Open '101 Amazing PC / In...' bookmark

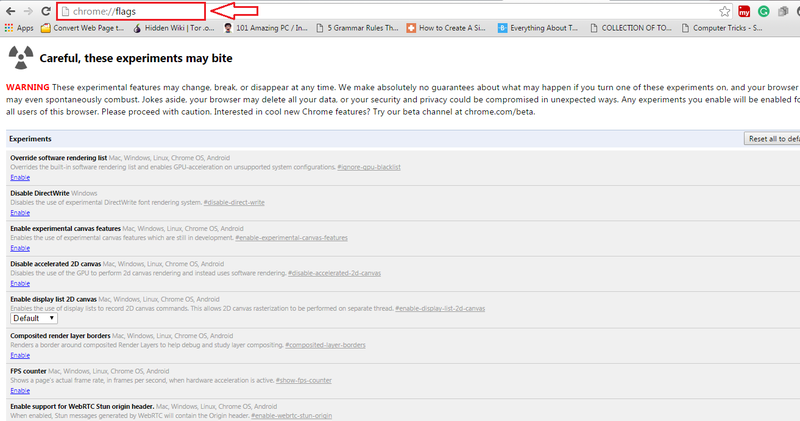tap(265, 28)
